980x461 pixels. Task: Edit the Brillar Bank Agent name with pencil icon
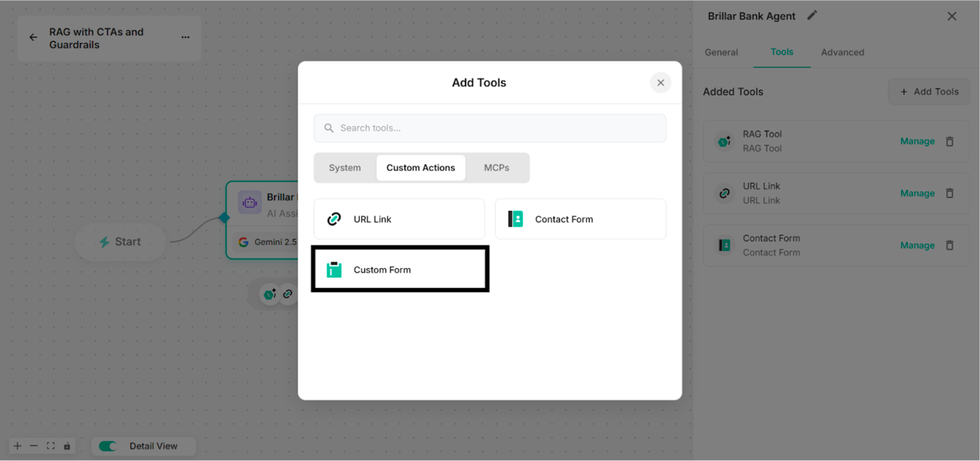[812, 15]
